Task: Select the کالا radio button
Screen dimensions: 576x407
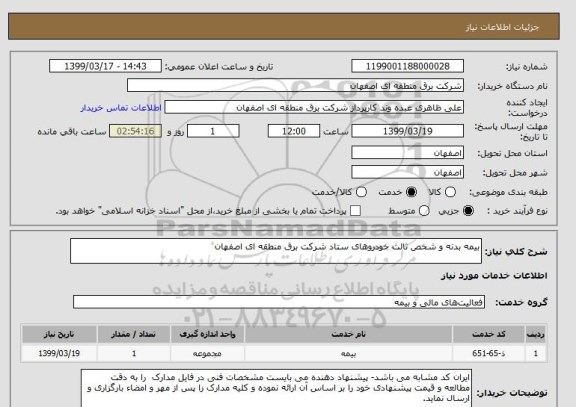Action: coord(450,192)
